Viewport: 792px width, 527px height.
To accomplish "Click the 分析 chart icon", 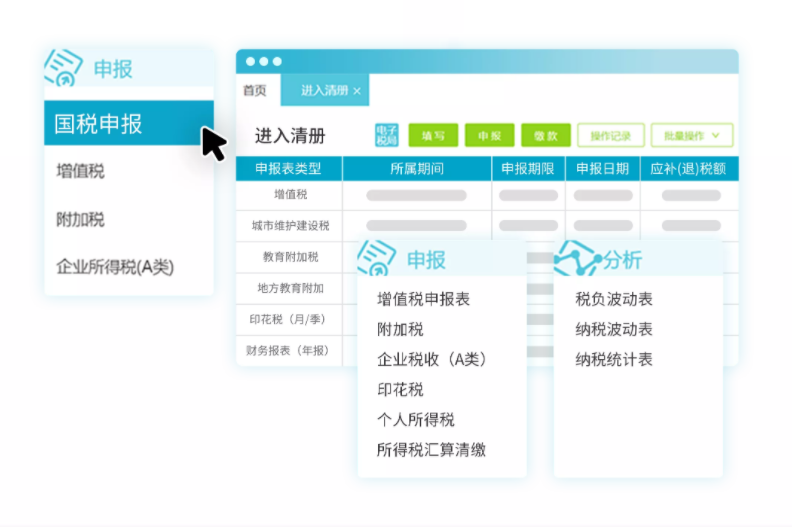I will pos(577,258).
